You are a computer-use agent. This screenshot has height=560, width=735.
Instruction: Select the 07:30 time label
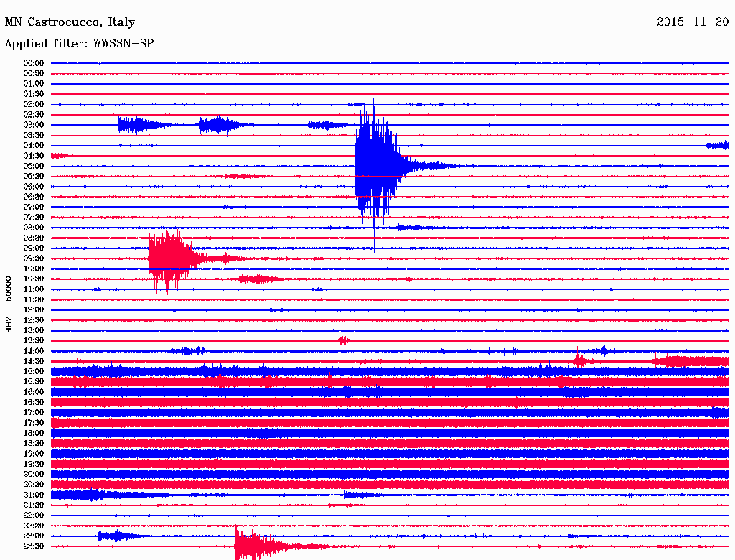pyautogui.click(x=34, y=218)
